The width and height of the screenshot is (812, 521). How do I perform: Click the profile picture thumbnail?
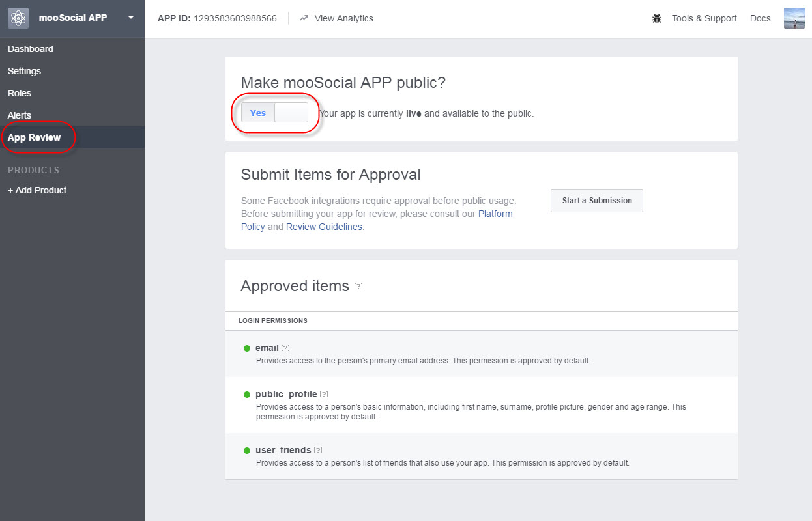[x=794, y=18]
